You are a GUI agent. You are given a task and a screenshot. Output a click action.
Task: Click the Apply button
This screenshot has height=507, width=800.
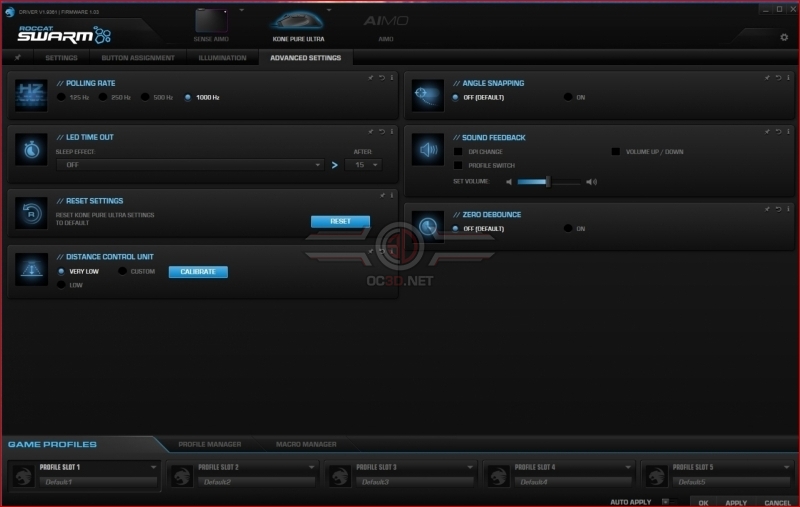coord(736,502)
